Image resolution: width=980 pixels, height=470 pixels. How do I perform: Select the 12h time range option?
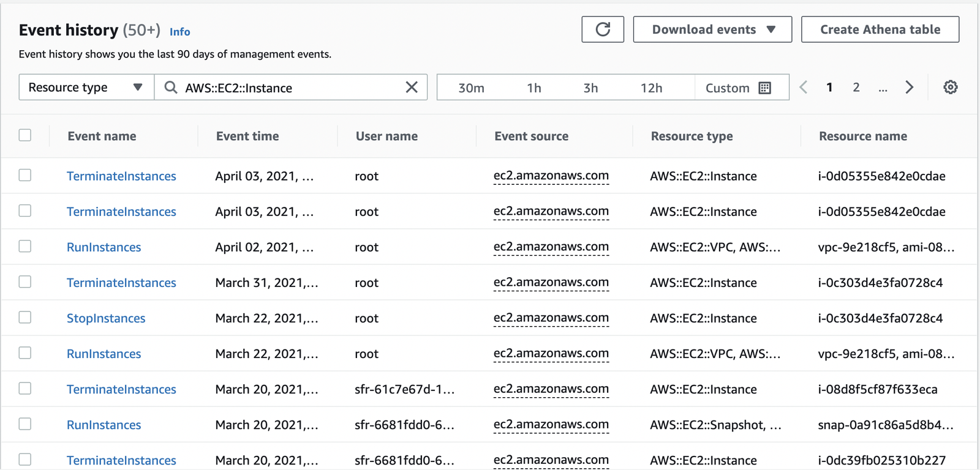click(651, 88)
